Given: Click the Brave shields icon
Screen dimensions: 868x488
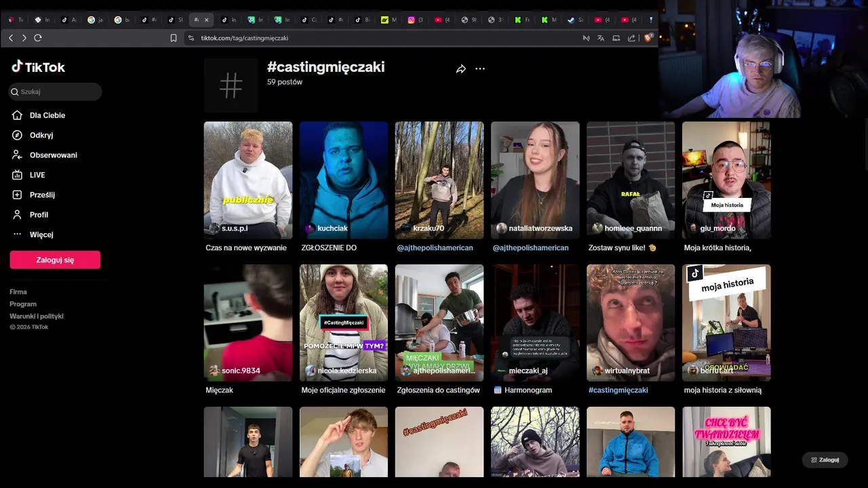Looking at the screenshot, I should (648, 38).
